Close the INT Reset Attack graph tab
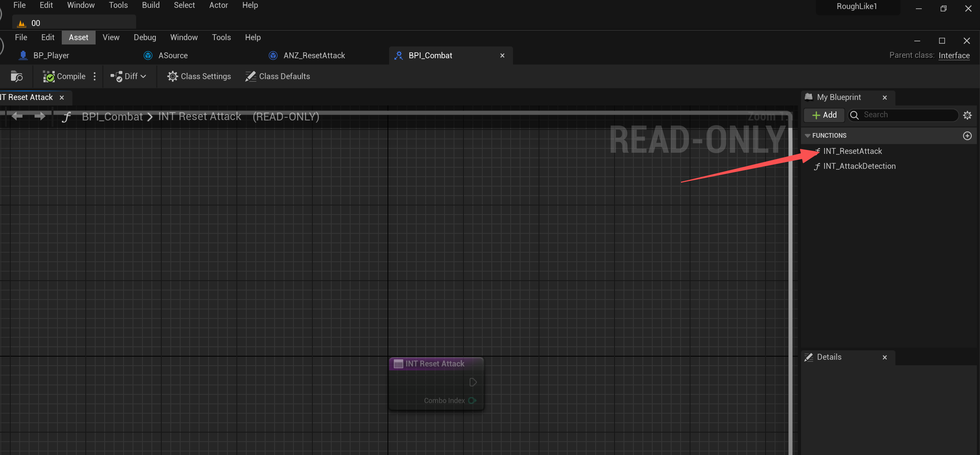 tap(62, 98)
